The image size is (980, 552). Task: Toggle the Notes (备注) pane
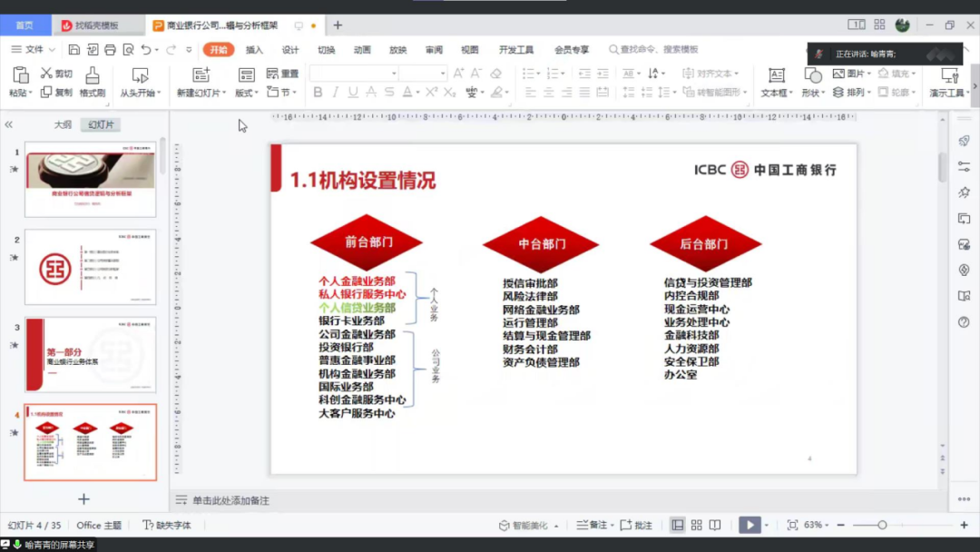tap(593, 525)
